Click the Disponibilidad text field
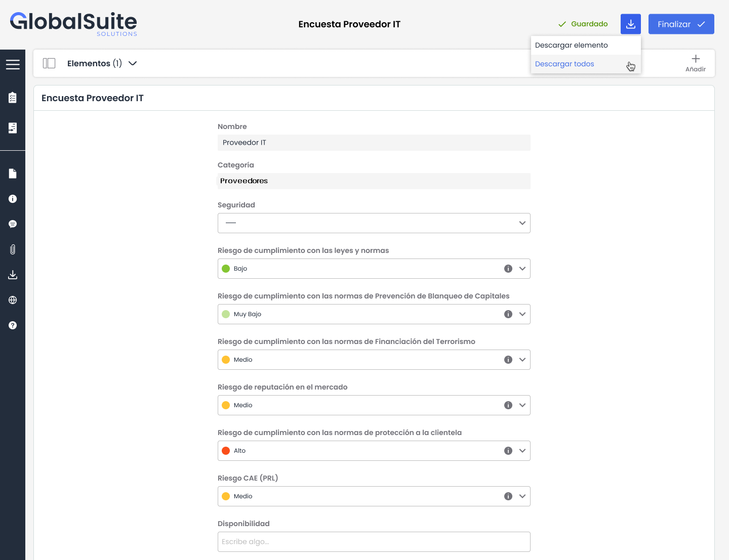Image resolution: width=729 pixels, height=560 pixels. (374, 542)
